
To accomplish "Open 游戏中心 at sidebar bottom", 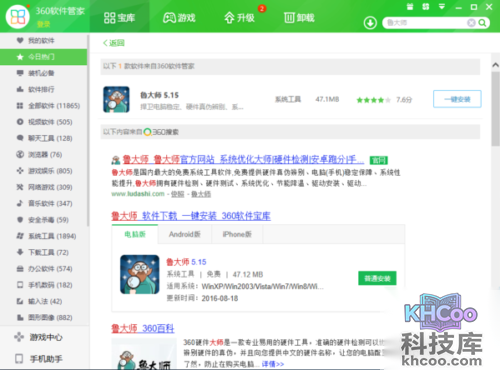I will point(38,337).
